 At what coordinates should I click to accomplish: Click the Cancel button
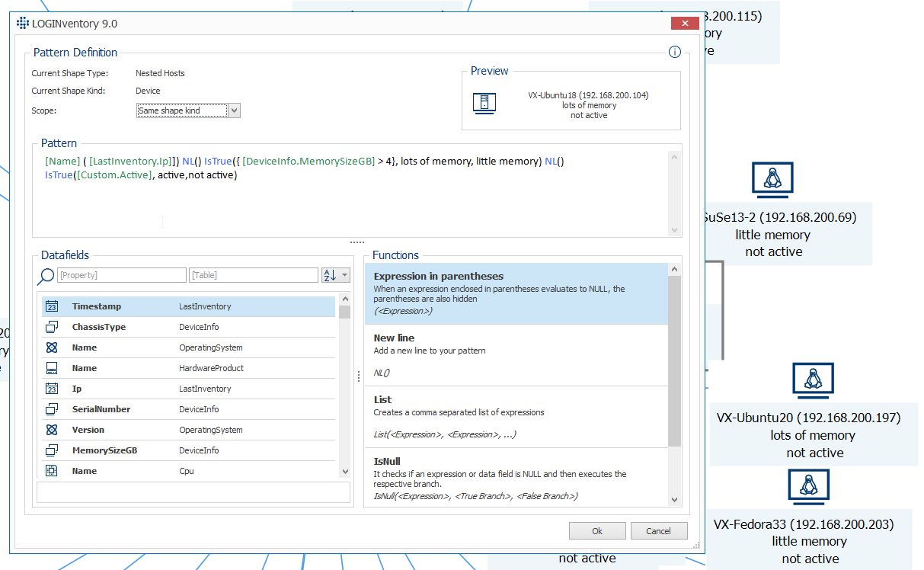(x=659, y=531)
